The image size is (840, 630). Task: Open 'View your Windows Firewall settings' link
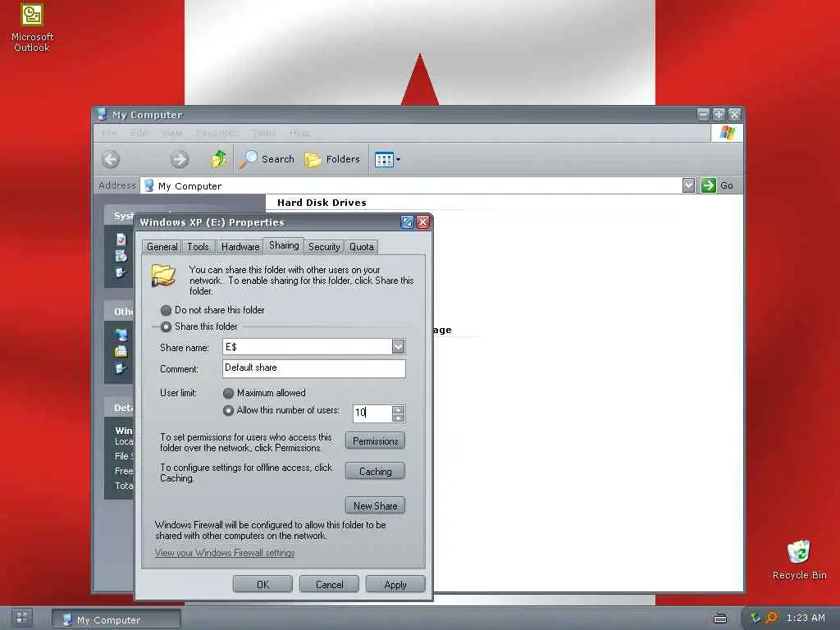[225, 553]
